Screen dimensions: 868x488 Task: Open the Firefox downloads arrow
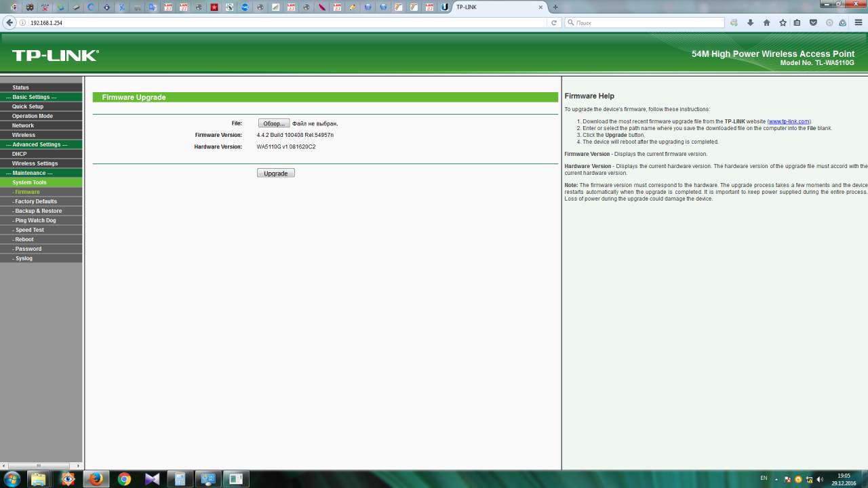pos(750,22)
